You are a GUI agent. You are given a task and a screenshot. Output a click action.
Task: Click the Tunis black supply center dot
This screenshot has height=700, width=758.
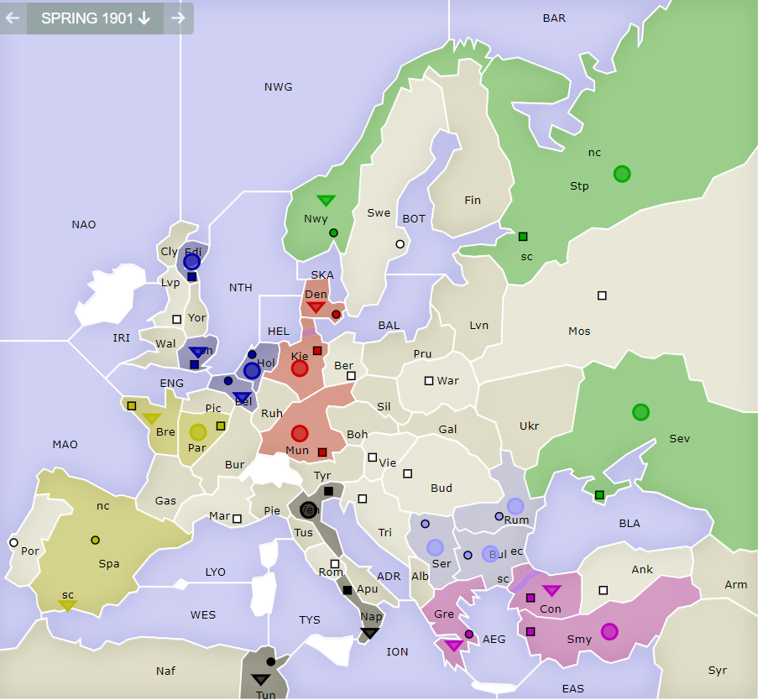270,661
